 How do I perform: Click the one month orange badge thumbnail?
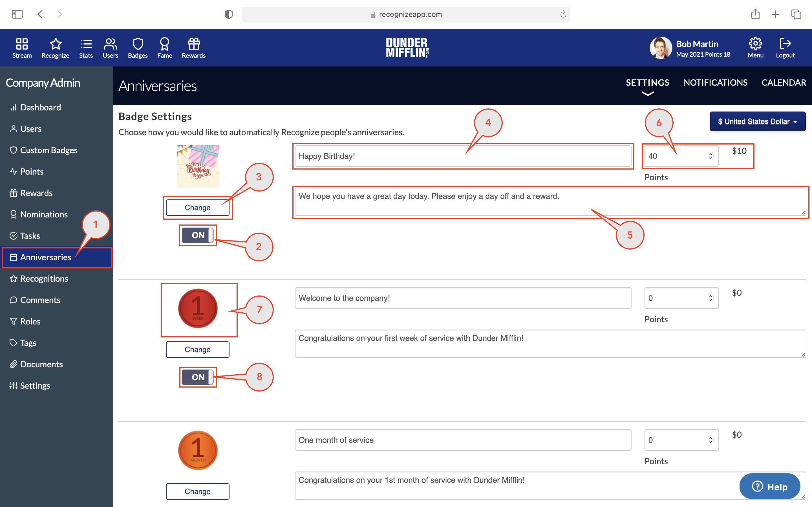[x=198, y=450]
